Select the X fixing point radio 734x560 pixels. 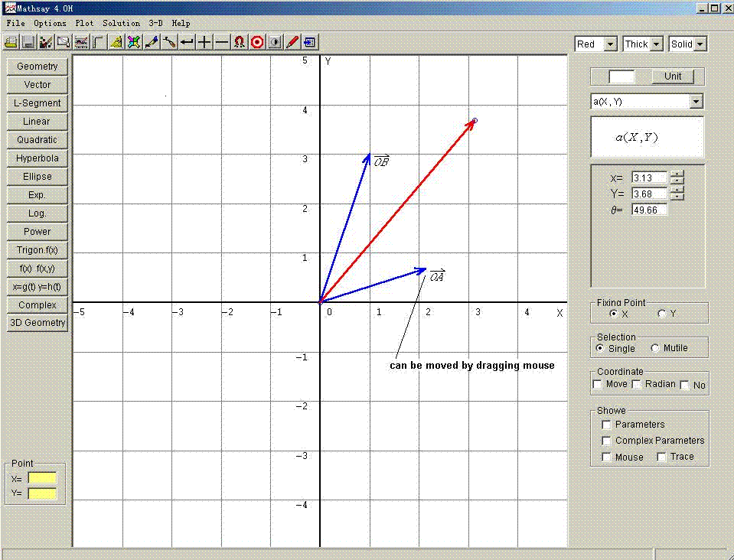(x=614, y=314)
